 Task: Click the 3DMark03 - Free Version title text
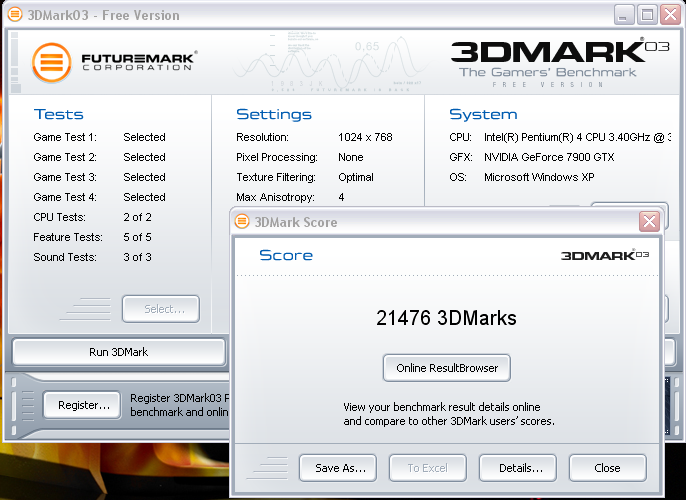(x=104, y=15)
